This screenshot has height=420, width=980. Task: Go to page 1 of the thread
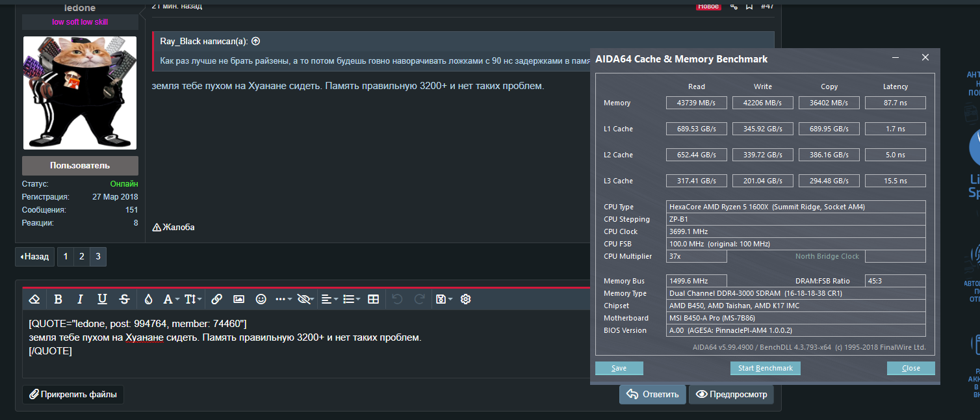65,257
